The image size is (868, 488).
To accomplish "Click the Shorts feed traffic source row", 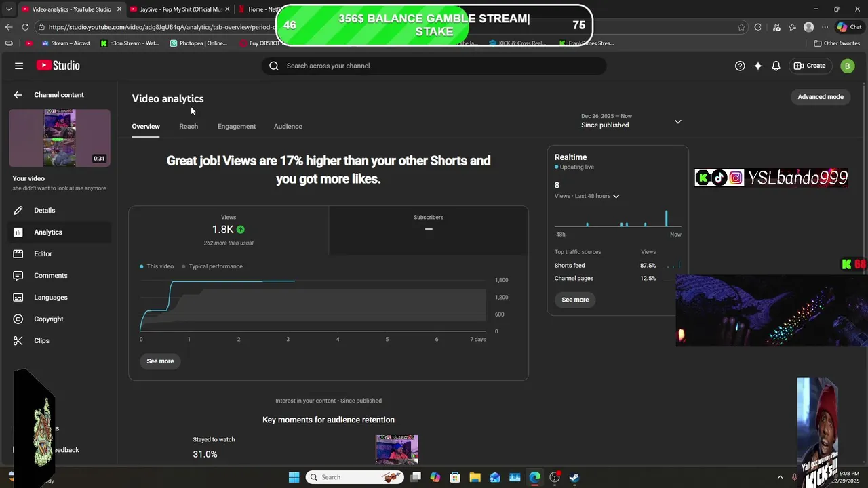I will tap(617, 266).
